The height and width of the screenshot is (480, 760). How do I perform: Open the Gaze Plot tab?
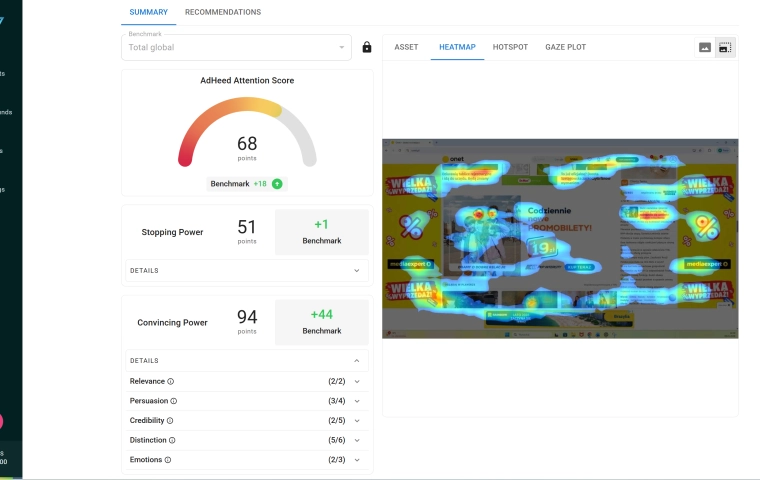(565, 47)
